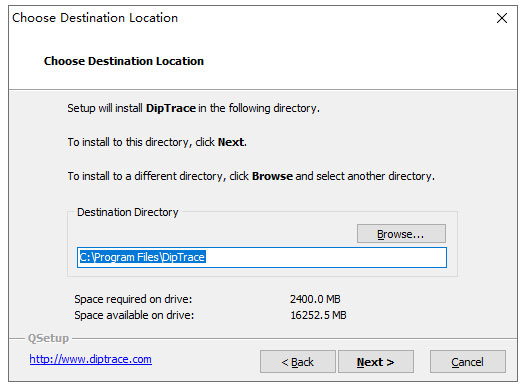
Task: Click the window title bar text
Action: [x=95, y=18]
